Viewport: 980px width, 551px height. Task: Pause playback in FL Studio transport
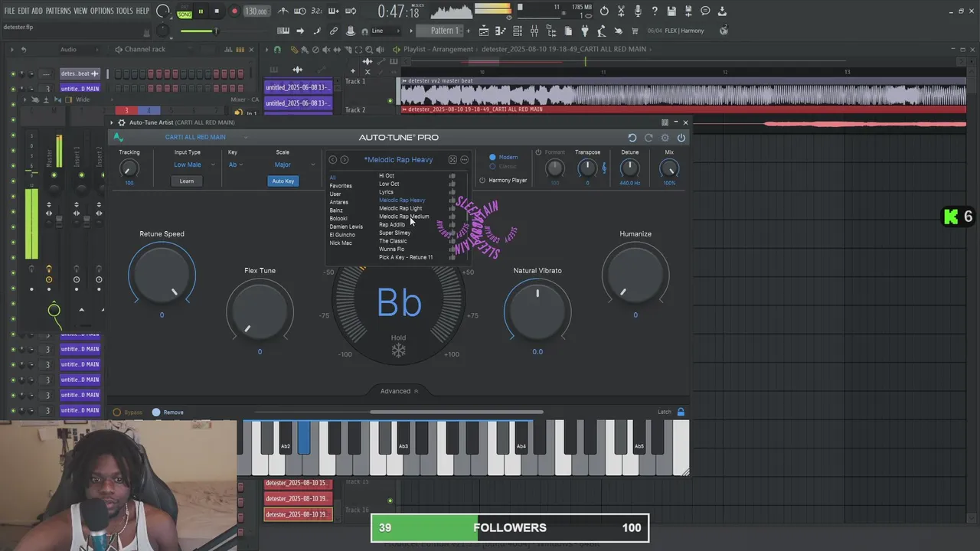pos(201,11)
